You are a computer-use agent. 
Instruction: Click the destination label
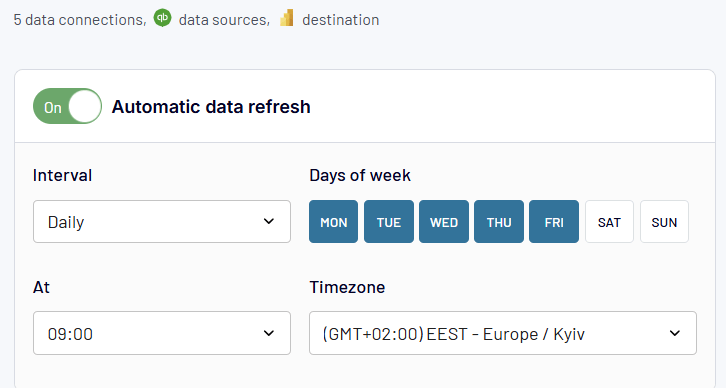[x=341, y=20]
